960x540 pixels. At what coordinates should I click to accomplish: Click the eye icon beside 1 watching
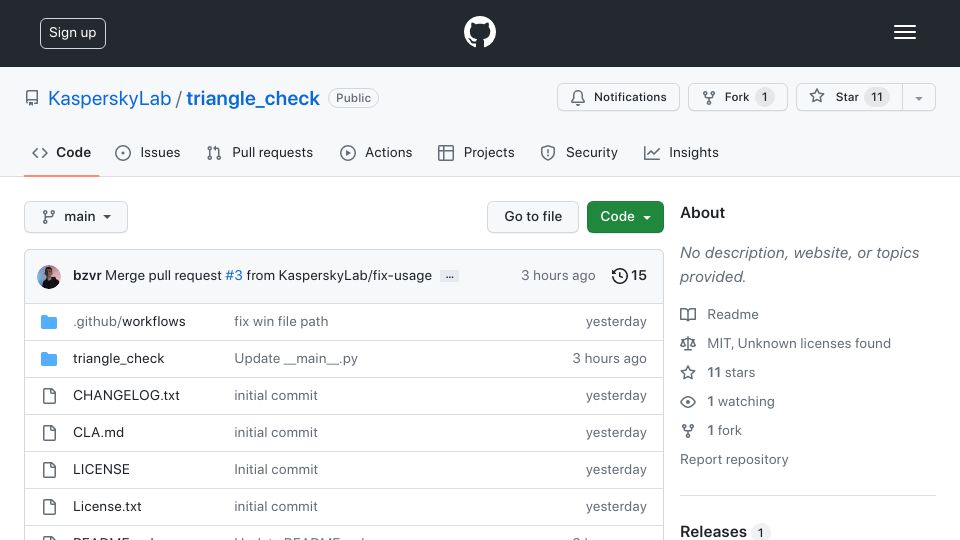click(x=688, y=402)
